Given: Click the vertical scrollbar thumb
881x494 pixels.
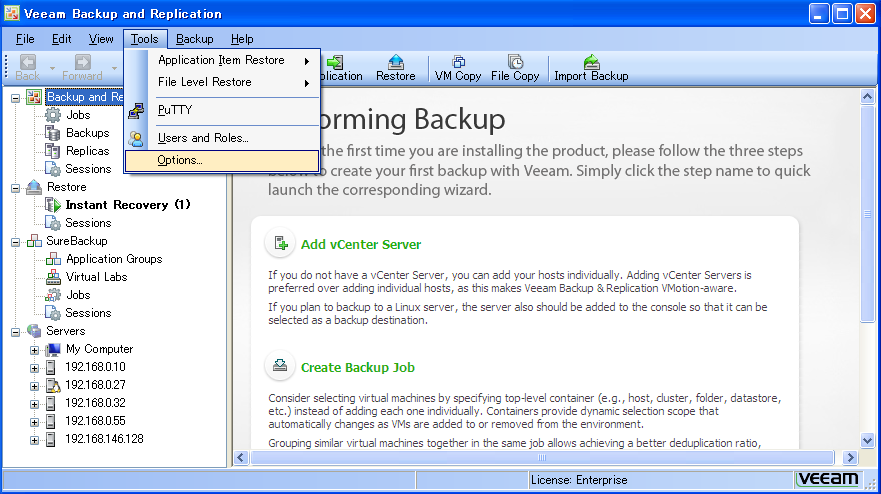Looking at the screenshot, I should coord(867,214).
